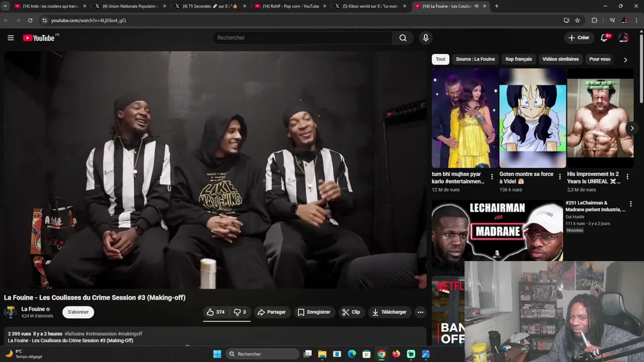
Task: Switch to 'Kikoo world sur X' tab
Action: 370,6
